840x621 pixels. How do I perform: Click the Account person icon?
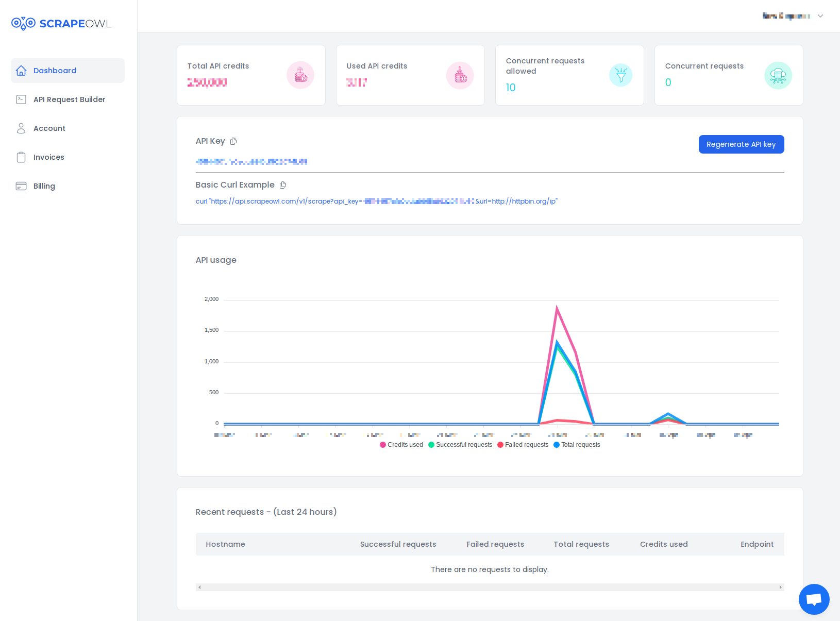[x=21, y=128]
